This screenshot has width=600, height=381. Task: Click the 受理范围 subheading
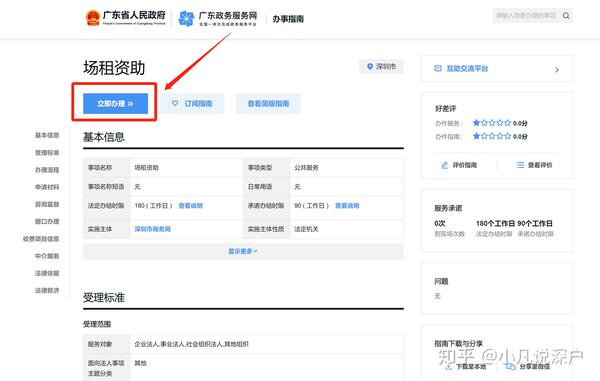97,324
